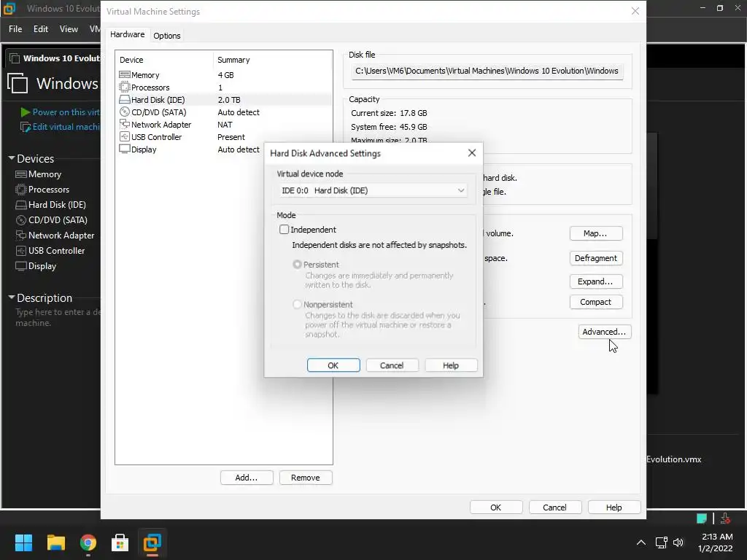747x560 pixels.
Task: Open Microsoft Store from the taskbar
Action: click(x=120, y=542)
